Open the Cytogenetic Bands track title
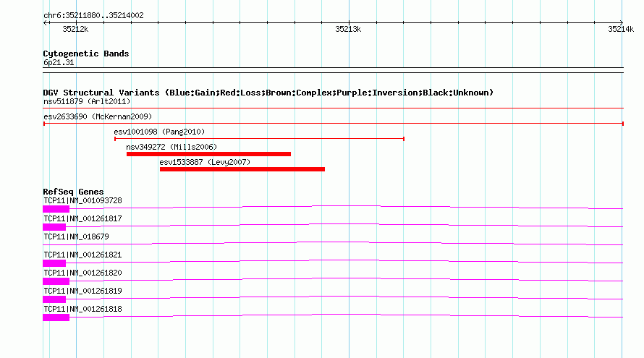 (x=86, y=54)
